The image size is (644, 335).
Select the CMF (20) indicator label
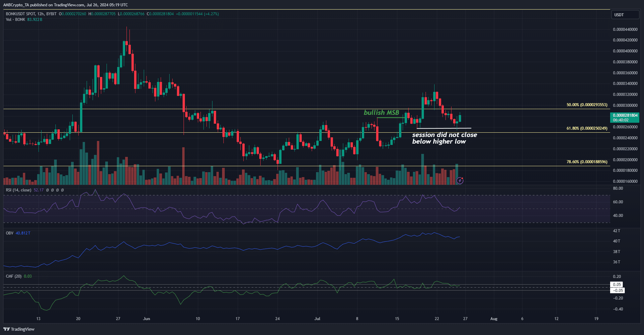point(14,276)
